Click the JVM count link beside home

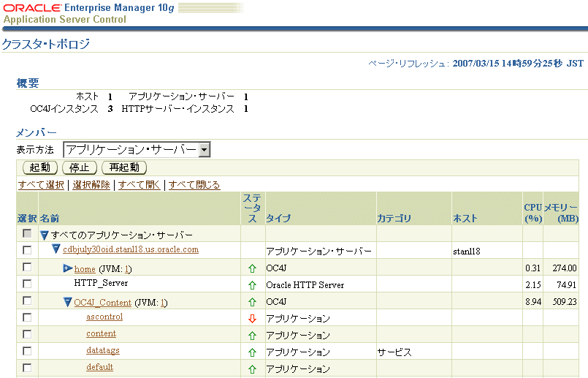[x=127, y=269]
